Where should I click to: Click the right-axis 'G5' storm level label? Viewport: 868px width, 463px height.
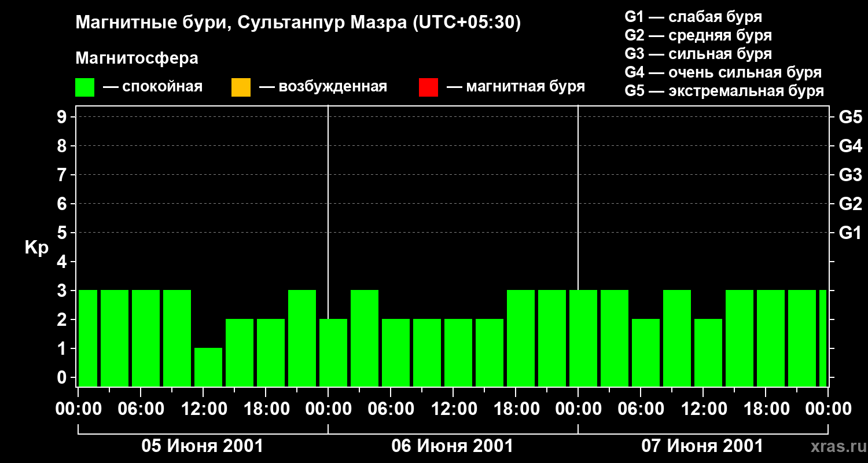point(851,117)
